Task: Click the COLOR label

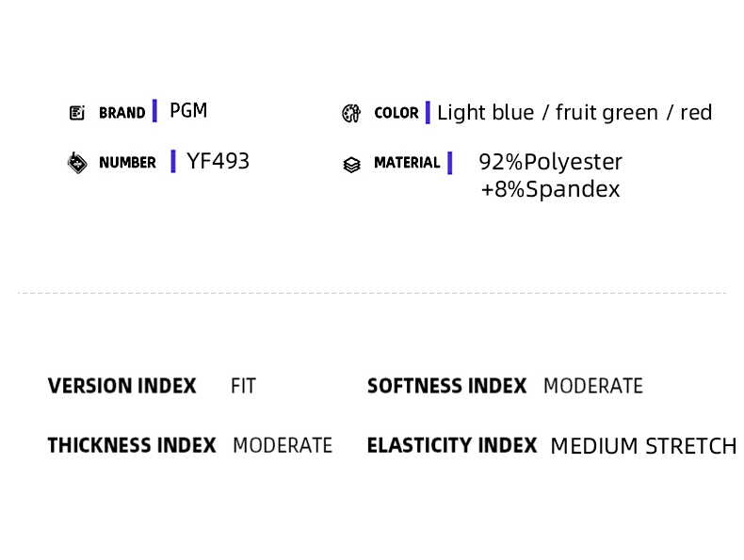Action: click(x=396, y=113)
